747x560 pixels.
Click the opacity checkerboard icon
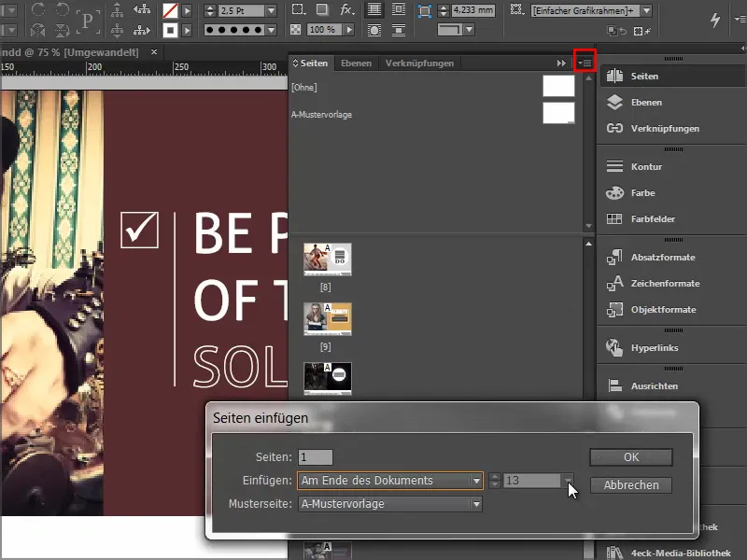pyautogui.click(x=295, y=30)
